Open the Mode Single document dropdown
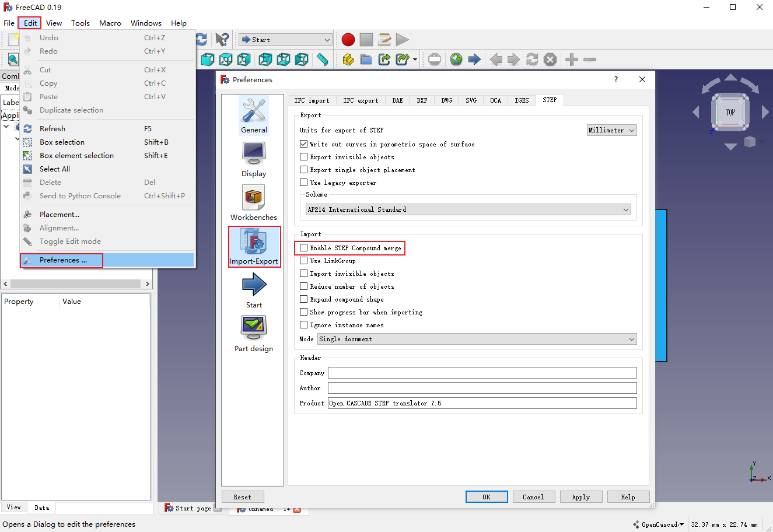 point(477,339)
